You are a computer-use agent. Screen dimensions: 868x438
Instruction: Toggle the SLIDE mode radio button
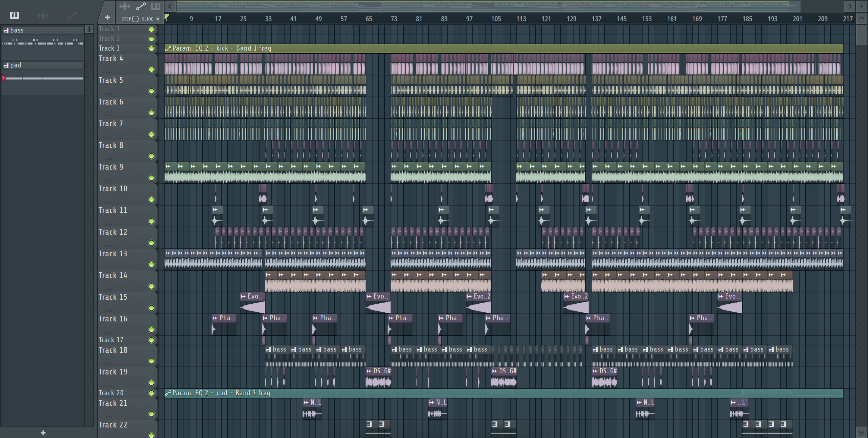pos(157,19)
